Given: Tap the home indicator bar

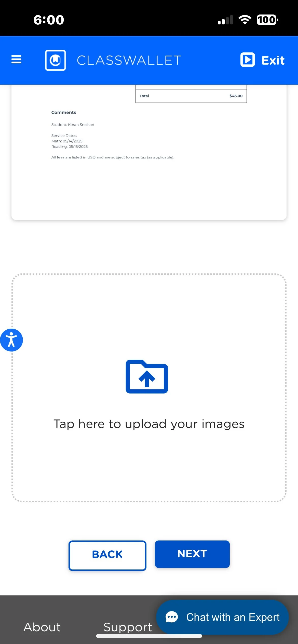Looking at the screenshot, I should (x=149, y=636).
